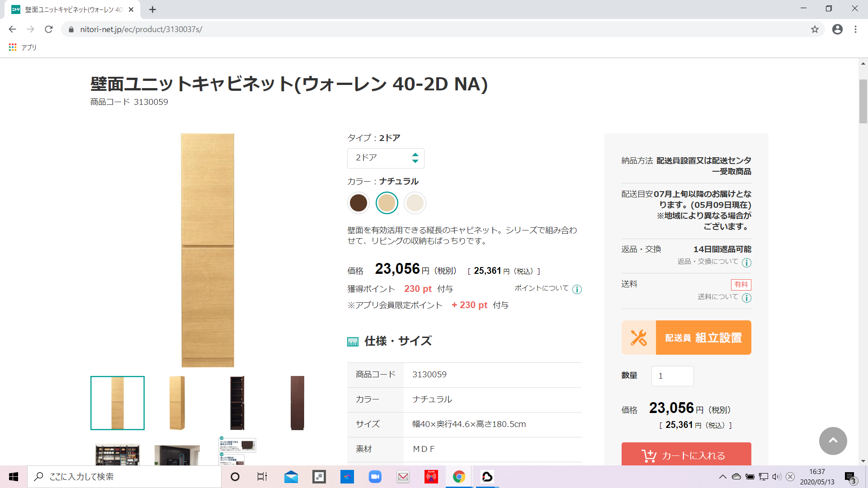Reload the page
The height and width of the screenshot is (488, 868).
pyautogui.click(x=49, y=29)
